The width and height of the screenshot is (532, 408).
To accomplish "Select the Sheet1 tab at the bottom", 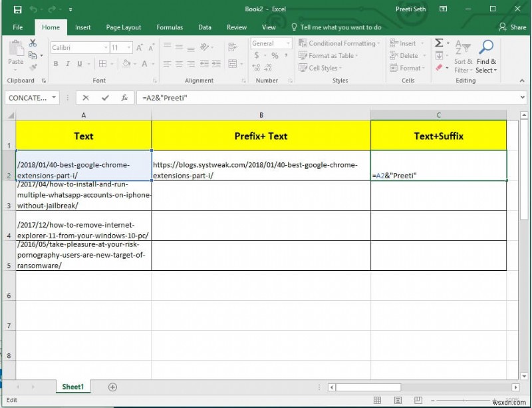I will coord(72,387).
